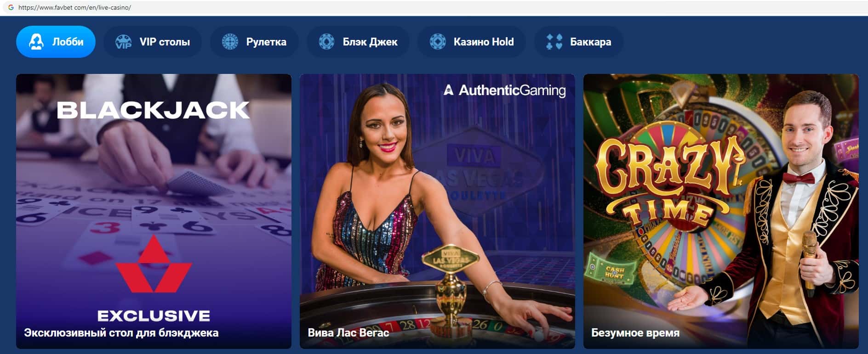Click the favbet.com URL in the address bar

[x=74, y=7]
